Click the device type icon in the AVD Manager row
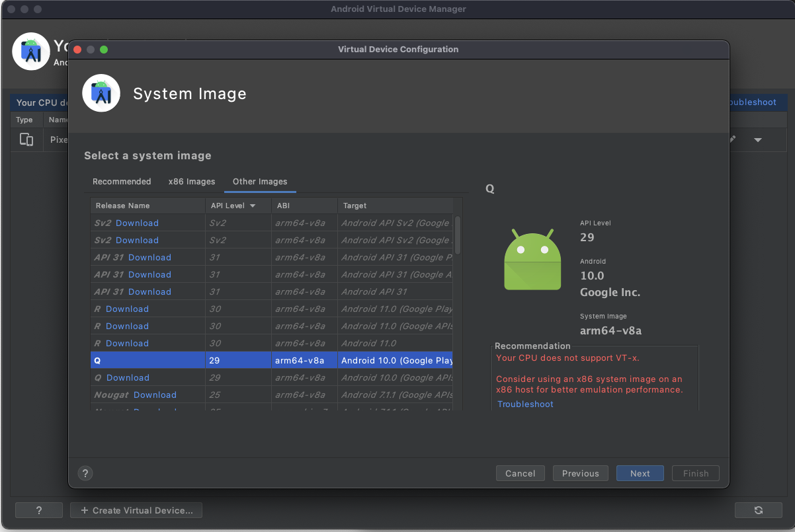 click(26, 139)
